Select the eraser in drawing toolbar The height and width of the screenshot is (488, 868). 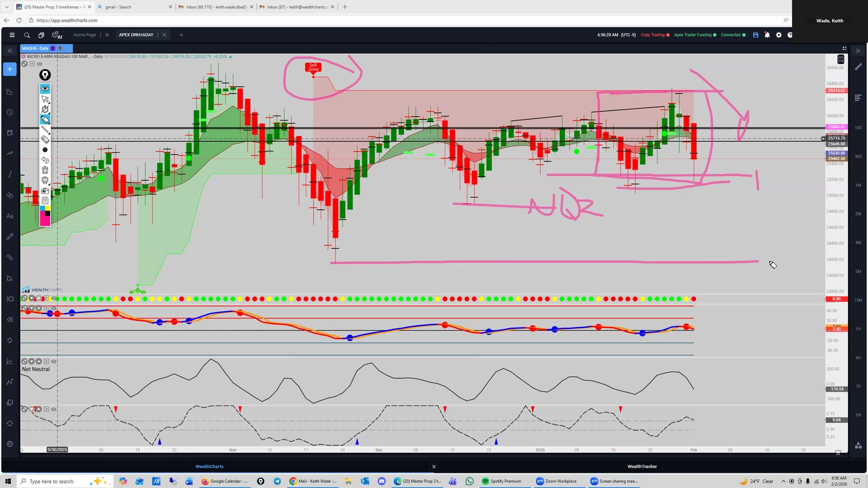[45, 140]
